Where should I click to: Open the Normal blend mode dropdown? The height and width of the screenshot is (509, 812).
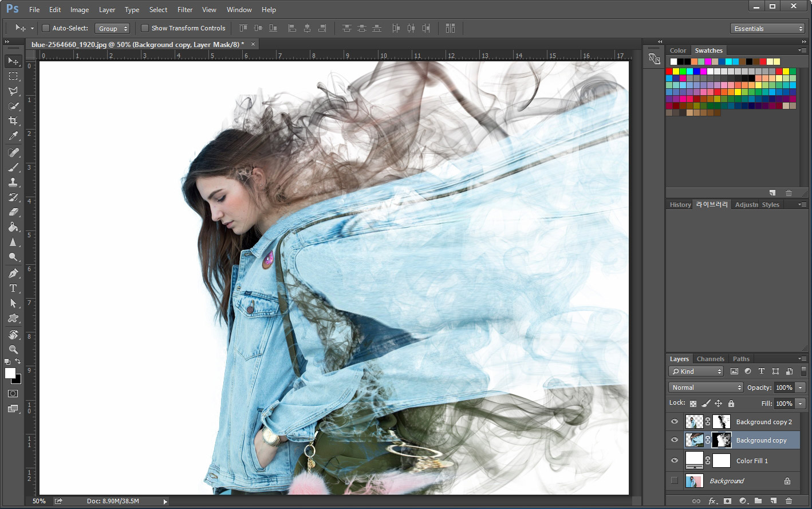(x=705, y=387)
